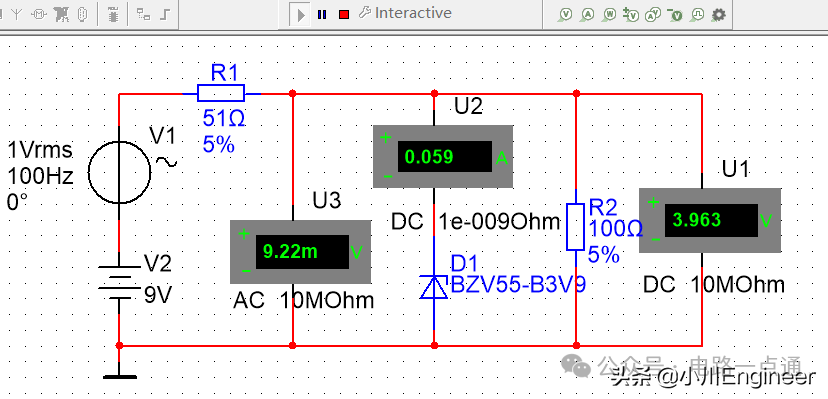This screenshot has width=828, height=399.
Task: Click the U2 ammeter showing 0.059 A
Action: 443,157
